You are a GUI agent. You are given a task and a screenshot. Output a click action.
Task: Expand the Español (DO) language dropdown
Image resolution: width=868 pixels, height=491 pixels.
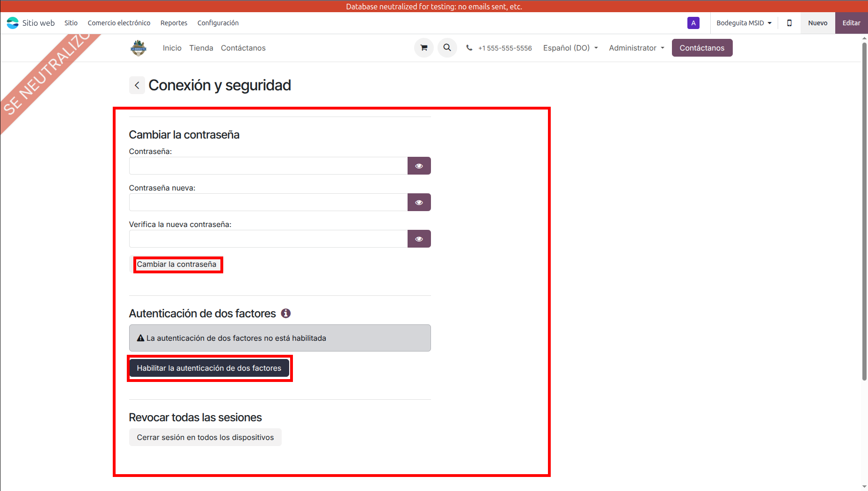pos(570,48)
